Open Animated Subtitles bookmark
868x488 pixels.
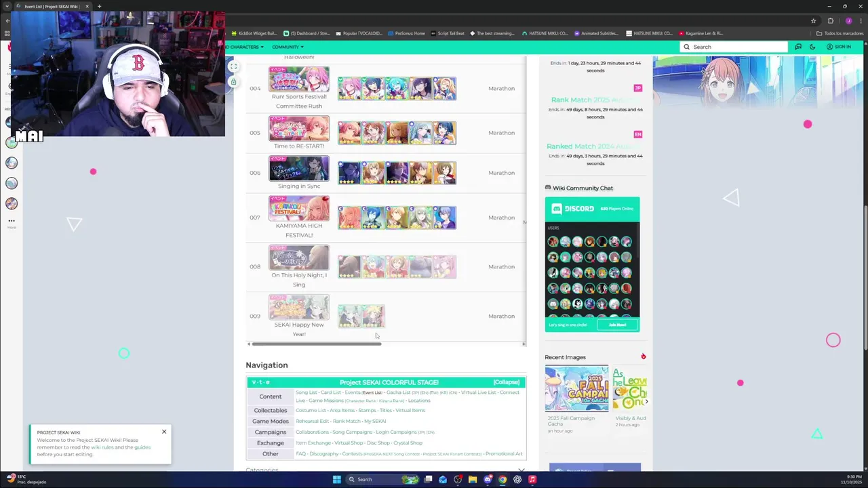pyautogui.click(x=596, y=33)
